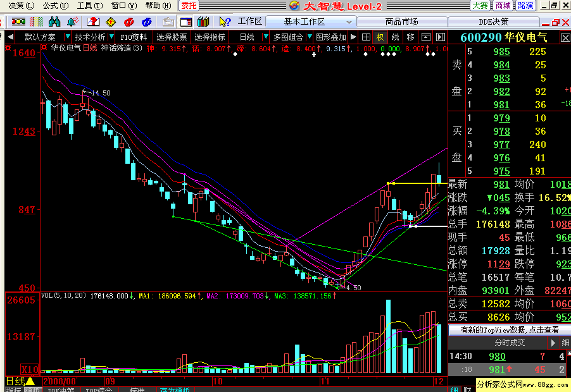Click the 选择指标 button
Screen dimensions: 571x392
pos(210,37)
